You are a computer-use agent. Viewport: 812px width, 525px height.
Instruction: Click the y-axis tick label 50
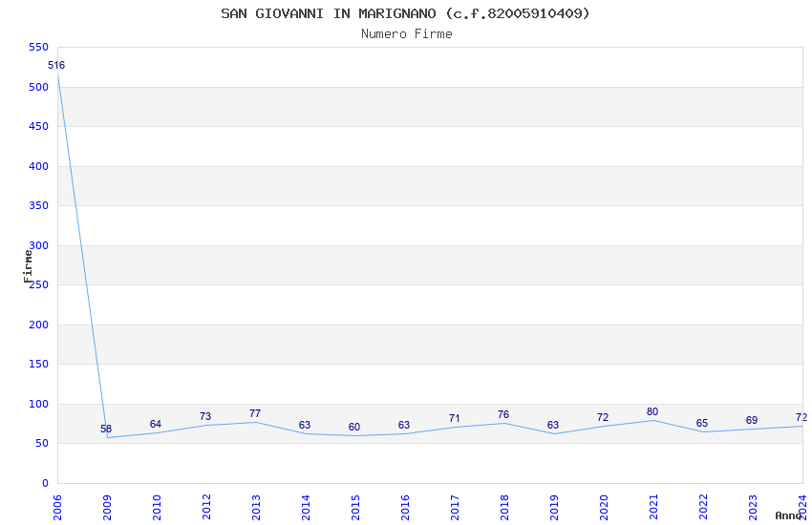(x=42, y=443)
